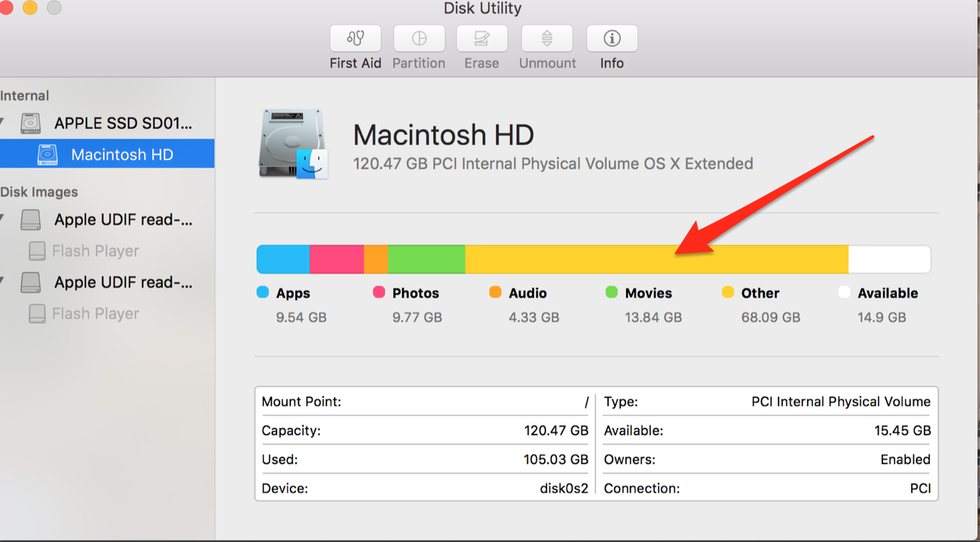Click the Capacity value 120.47 GB

556,431
